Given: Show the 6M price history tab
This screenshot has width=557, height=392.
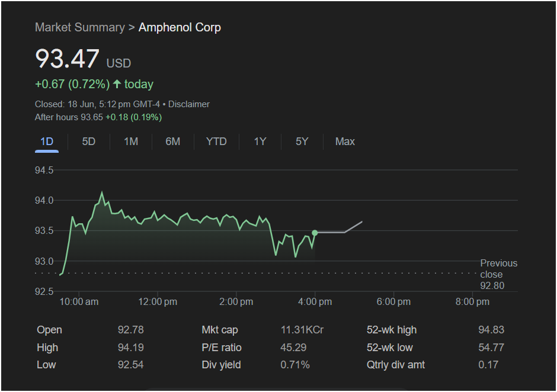Looking at the screenshot, I should click(x=172, y=142).
